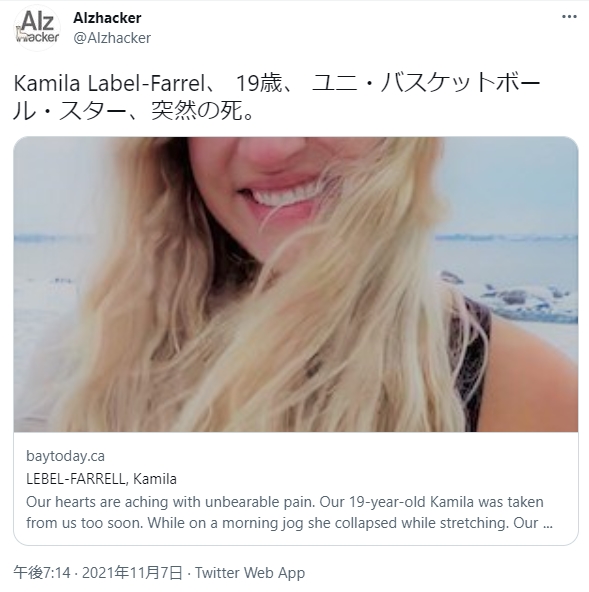The width and height of the screenshot is (589, 592).
Task: Click the 2021年11月7日 date
Action: (x=132, y=572)
